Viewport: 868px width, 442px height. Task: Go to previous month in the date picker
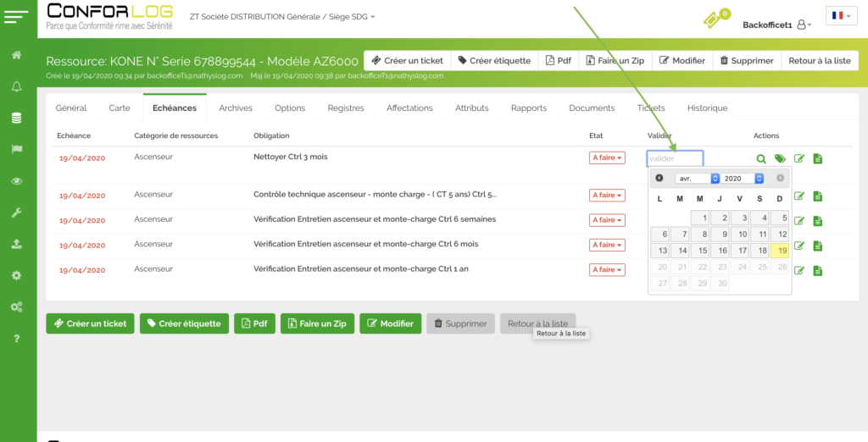tap(659, 179)
